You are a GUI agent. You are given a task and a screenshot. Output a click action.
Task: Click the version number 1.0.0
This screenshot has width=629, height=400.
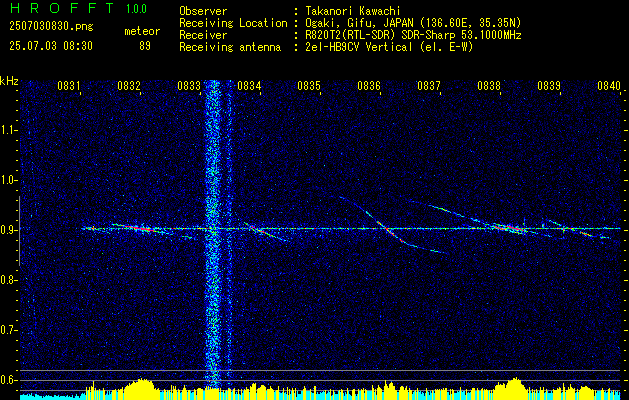point(137,9)
